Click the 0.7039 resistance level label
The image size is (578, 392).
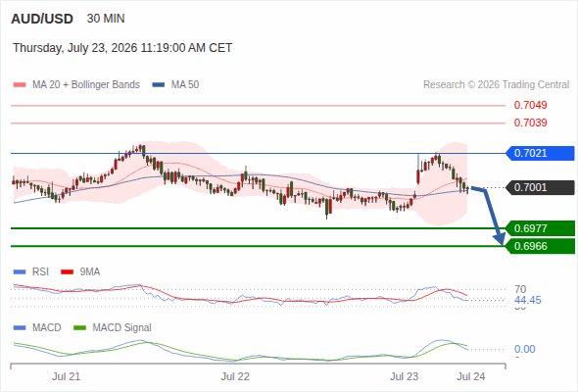click(530, 122)
